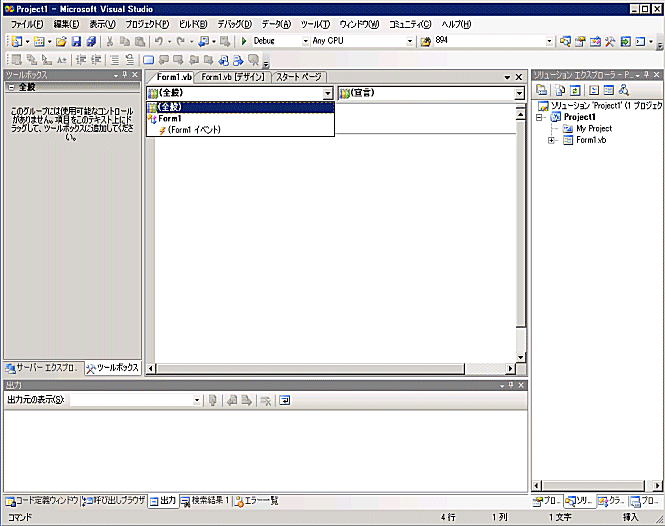Viewport: 665px width, 526px height.
Task: Save the current file with the diskette icon
Action: point(76,41)
